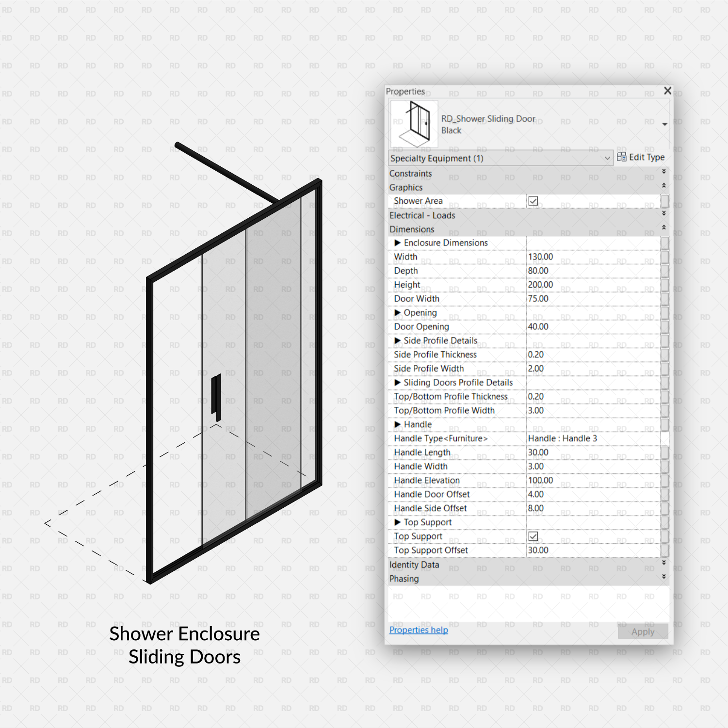This screenshot has height=728, width=728.
Task: Expand the Enclosure Dimensions group
Action: tap(397, 243)
